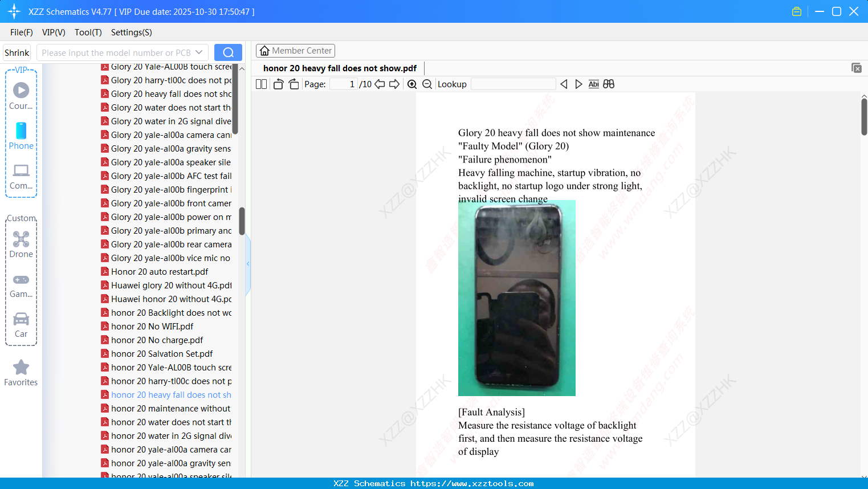Select the Drone category
The width and height of the screenshot is (868, 489).
(x=21, y=244)
